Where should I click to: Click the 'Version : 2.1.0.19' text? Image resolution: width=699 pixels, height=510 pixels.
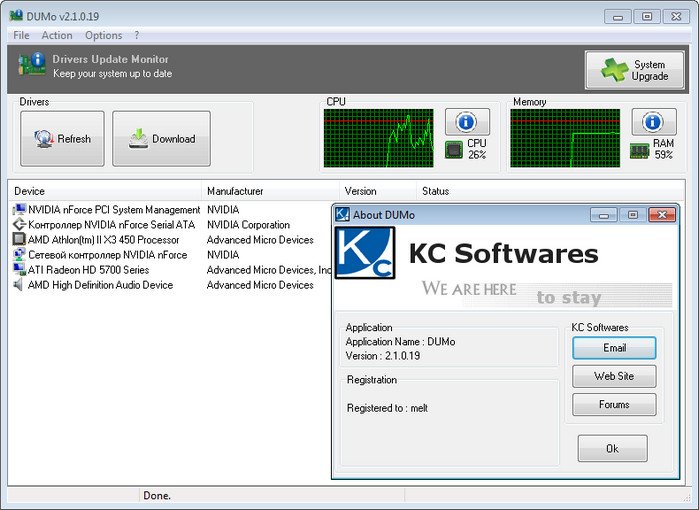(382, 356)
